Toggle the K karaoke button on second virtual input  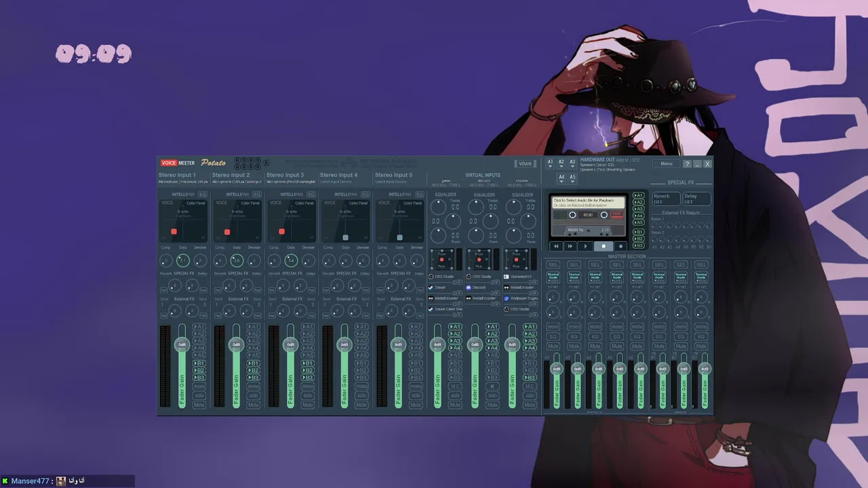click(492, 386)
